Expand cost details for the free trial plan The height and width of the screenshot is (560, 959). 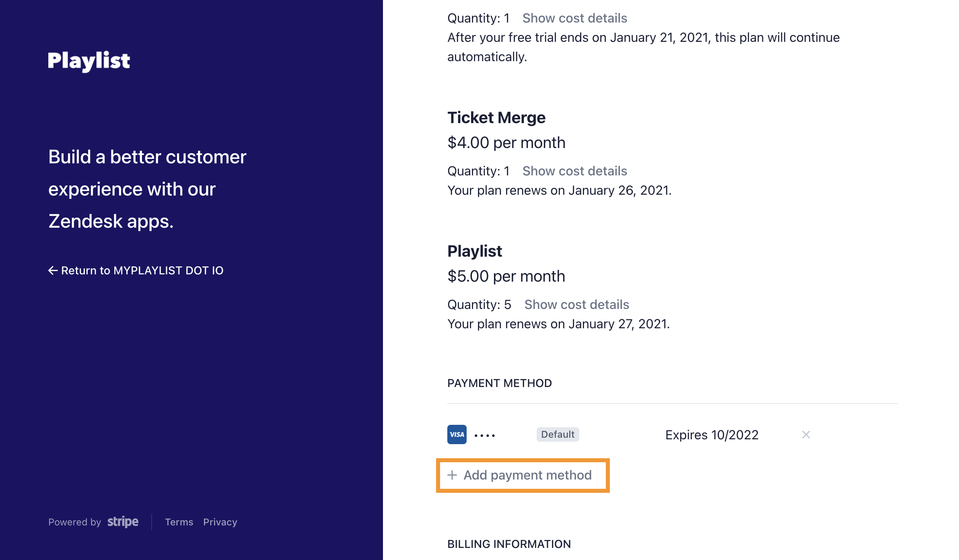point(574,18)
